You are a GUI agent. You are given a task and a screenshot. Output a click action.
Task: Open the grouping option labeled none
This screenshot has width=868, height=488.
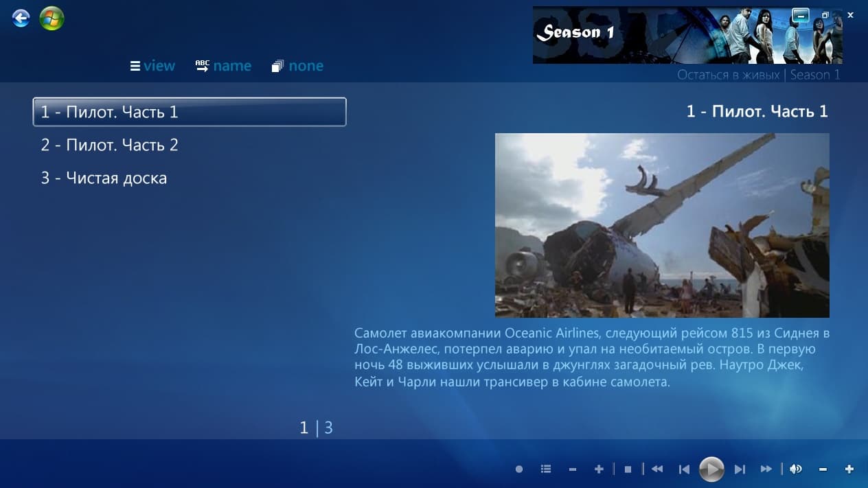coord(297,66)
